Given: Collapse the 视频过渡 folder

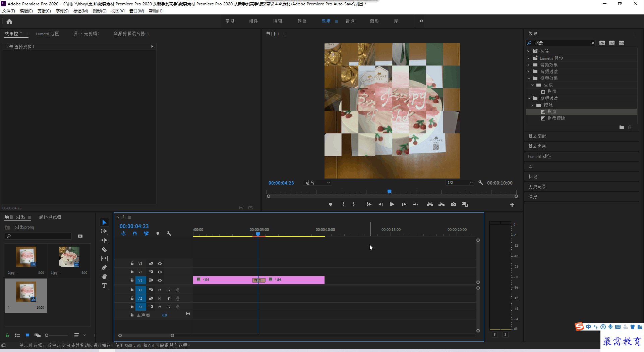Looking at the screenshot, I should (x=529, y=98).
